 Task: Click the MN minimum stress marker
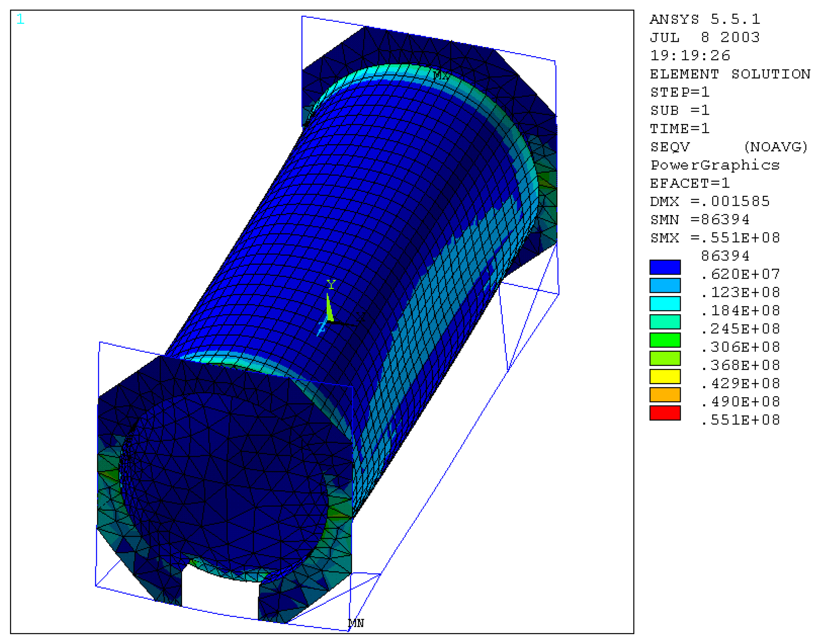coord(356,623)
